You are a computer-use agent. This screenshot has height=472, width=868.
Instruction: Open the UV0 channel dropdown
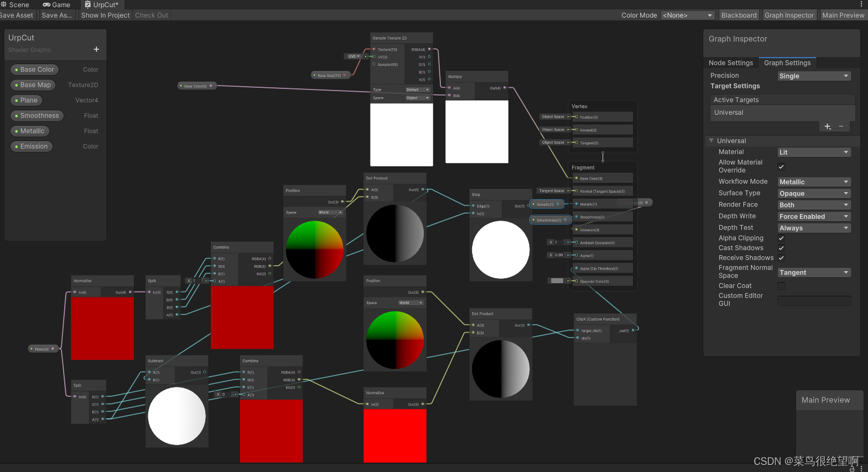[354, 56]
